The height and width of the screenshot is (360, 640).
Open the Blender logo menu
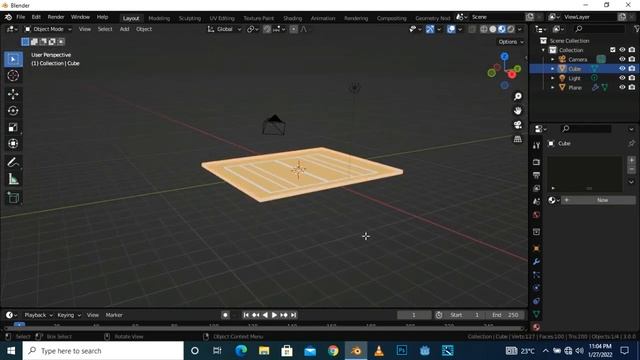(8, 17)
